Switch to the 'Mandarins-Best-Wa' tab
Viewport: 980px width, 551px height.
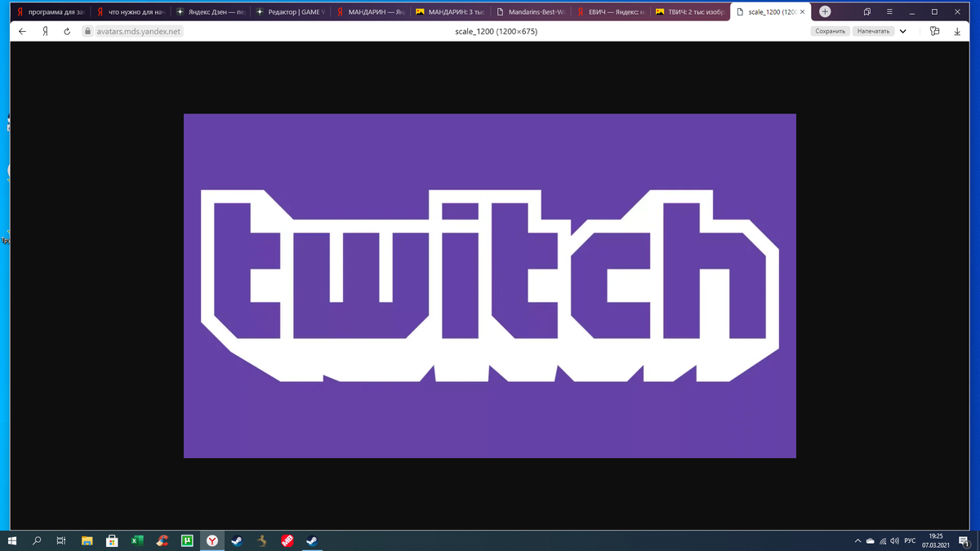[531, 12]
